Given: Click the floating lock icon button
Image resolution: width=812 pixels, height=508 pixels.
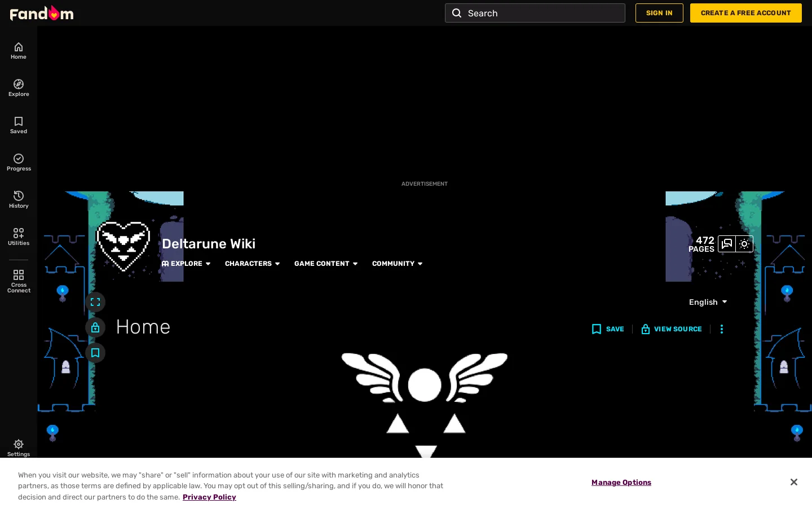Looking at the screenshot, I should pos(95,327).
